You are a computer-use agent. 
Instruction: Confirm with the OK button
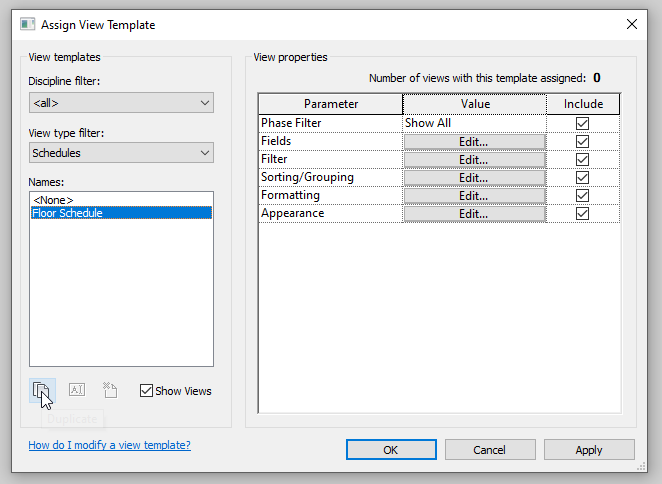[x=390, y=450]
